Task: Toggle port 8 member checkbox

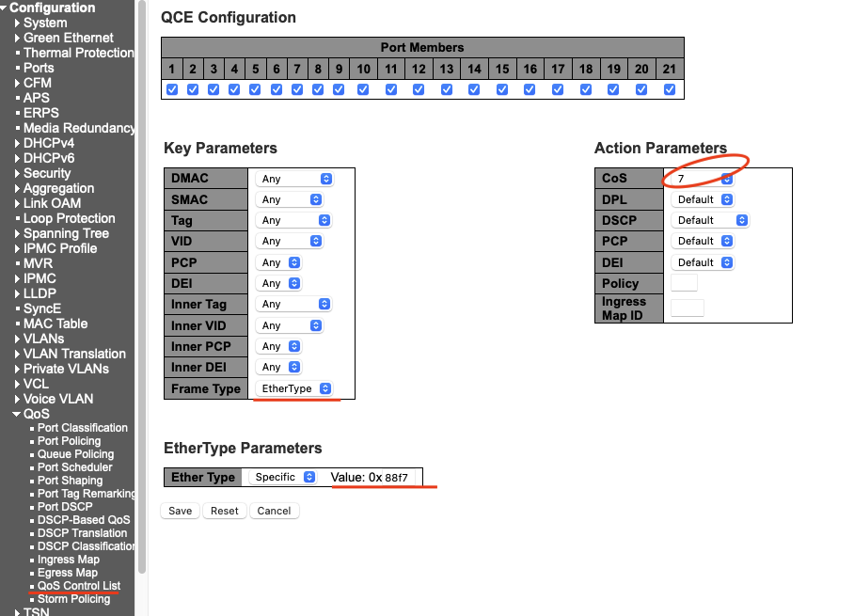Action: 318,89
